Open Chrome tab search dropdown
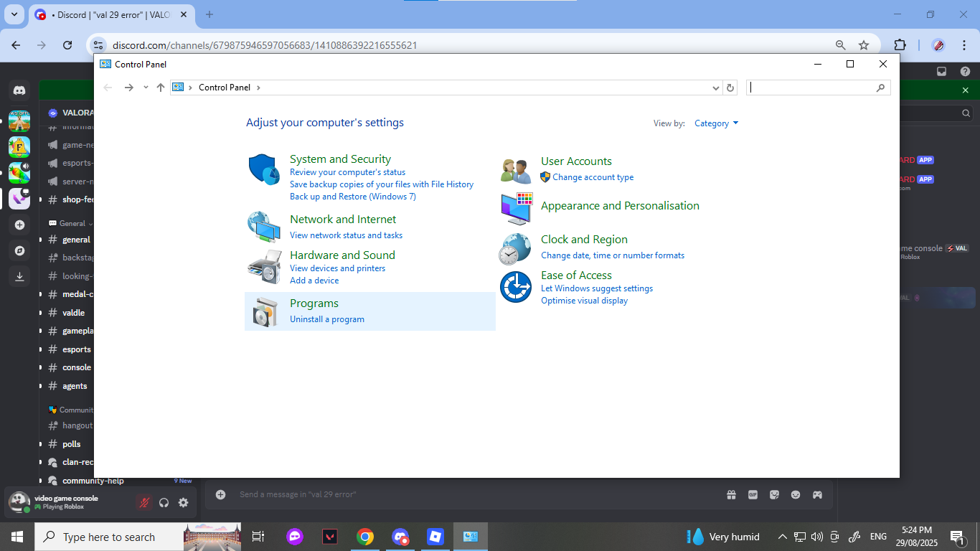The height and width of the screenshot is (551, 980). (x=14, y=14)
